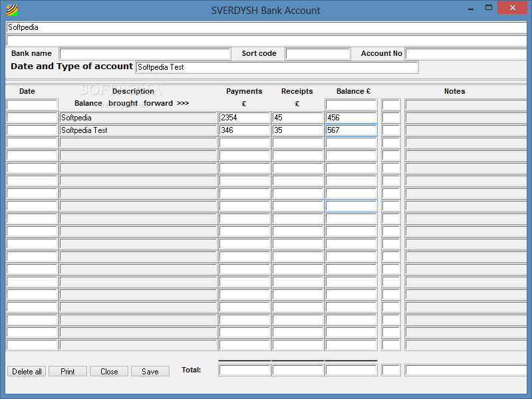Click the date field beside Balance brought forward

tap(32, 105)
